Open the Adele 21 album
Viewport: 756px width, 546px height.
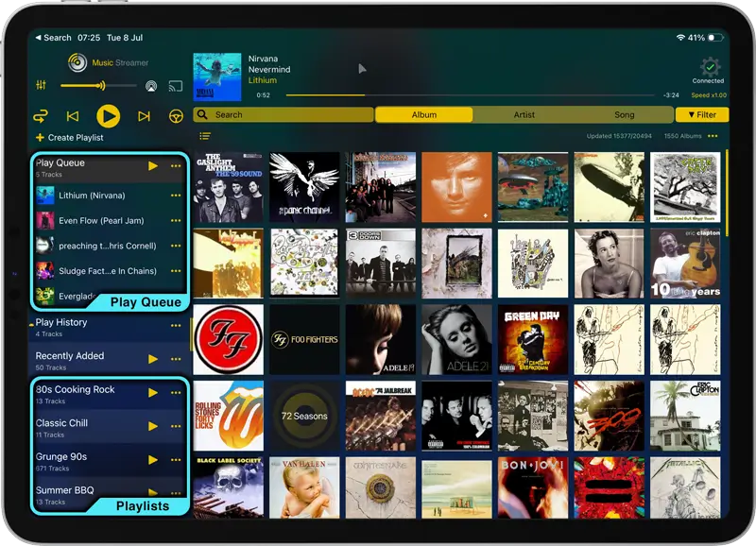pyautogui.click(x=456, y=339)
